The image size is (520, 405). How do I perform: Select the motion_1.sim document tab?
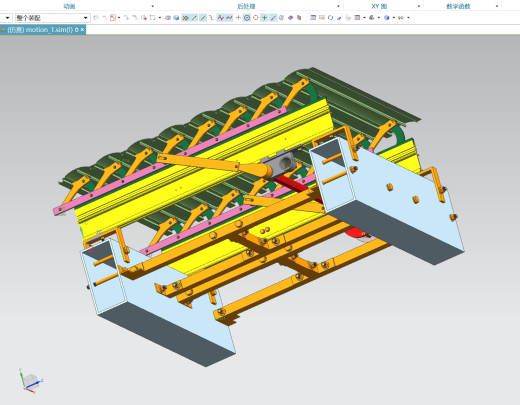pyautogui.click(x=40, y=30)
